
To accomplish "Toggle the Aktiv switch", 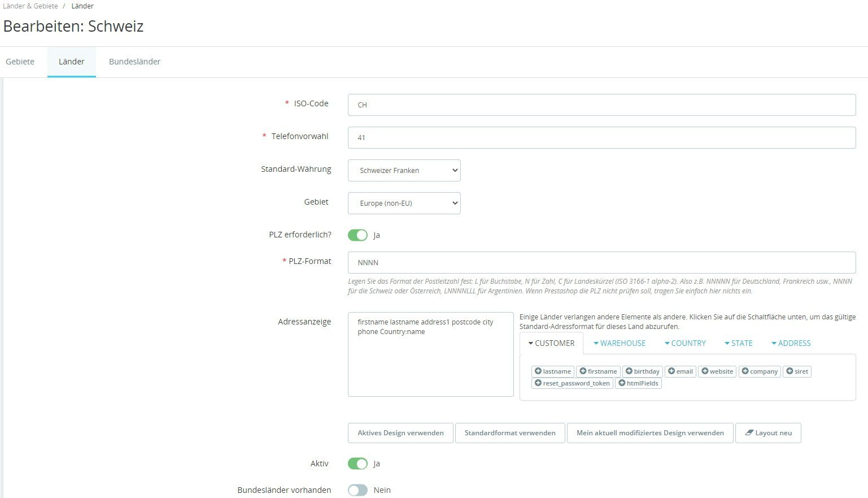I will pos(357,464).
